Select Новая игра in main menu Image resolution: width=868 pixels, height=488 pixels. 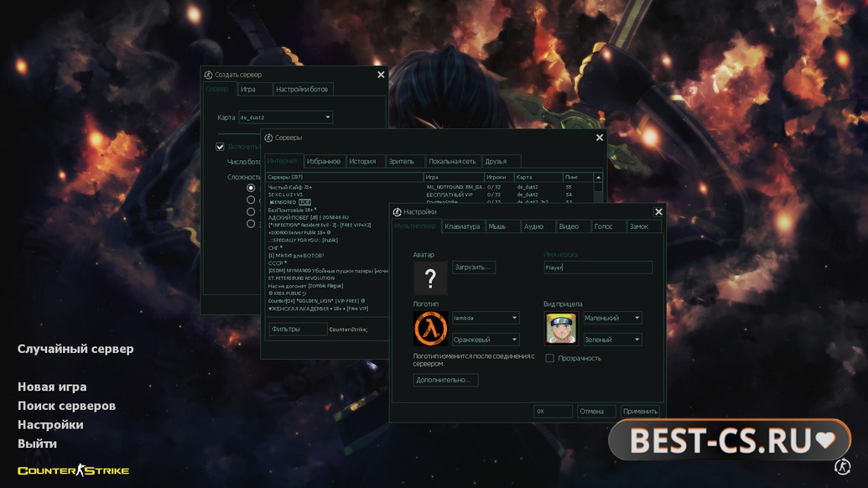pos(52,387)
